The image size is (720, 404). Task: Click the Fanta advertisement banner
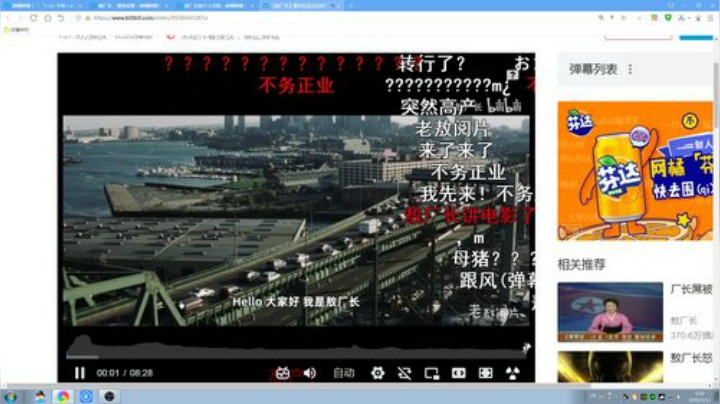(636, 171)
